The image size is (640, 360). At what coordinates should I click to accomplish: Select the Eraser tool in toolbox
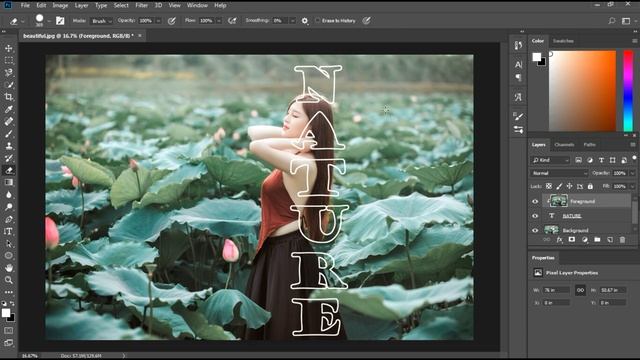tap(9, 171)
